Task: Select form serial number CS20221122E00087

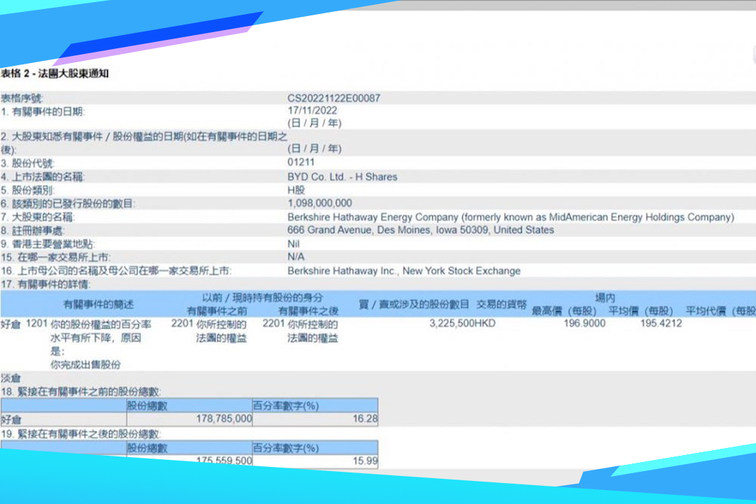Action: [334, 99]
